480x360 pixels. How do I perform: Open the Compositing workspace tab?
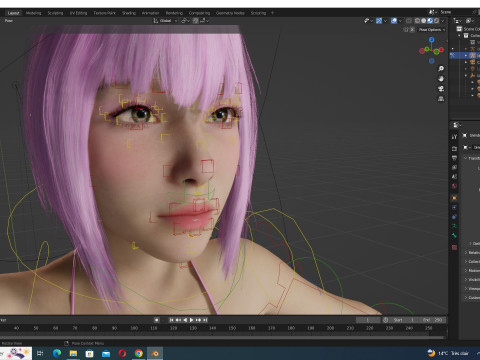tap(199, 13)
